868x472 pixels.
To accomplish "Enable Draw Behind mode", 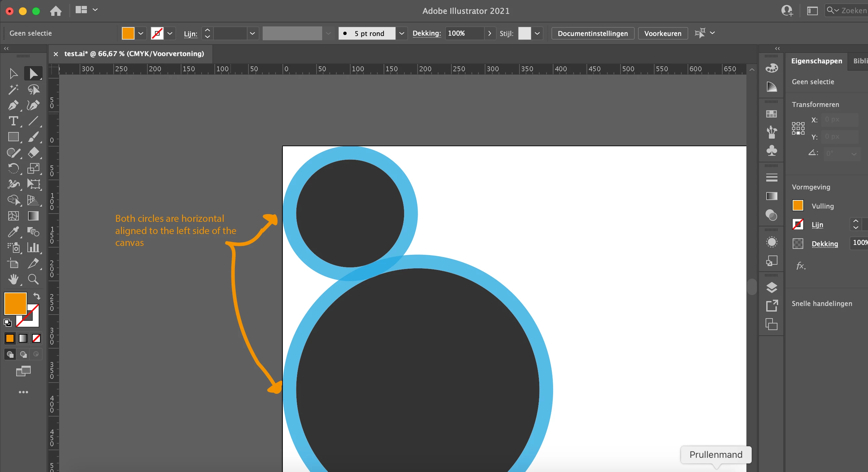I will coord(23,354).
